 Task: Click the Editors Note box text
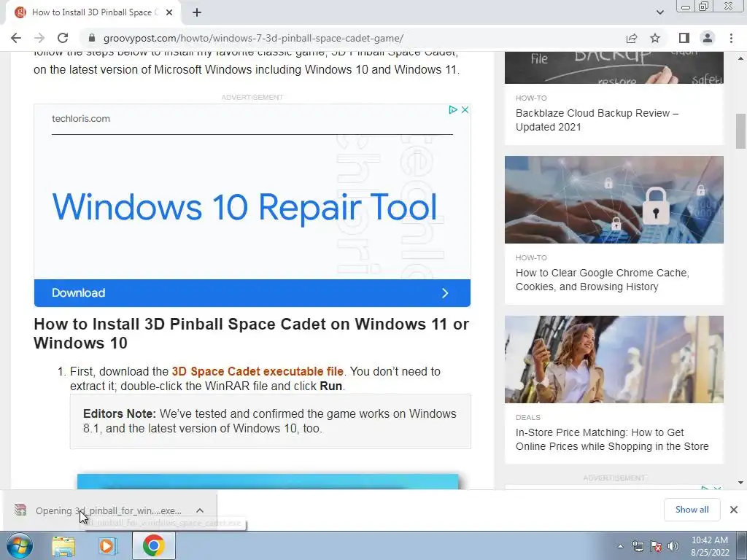point(270,421)
